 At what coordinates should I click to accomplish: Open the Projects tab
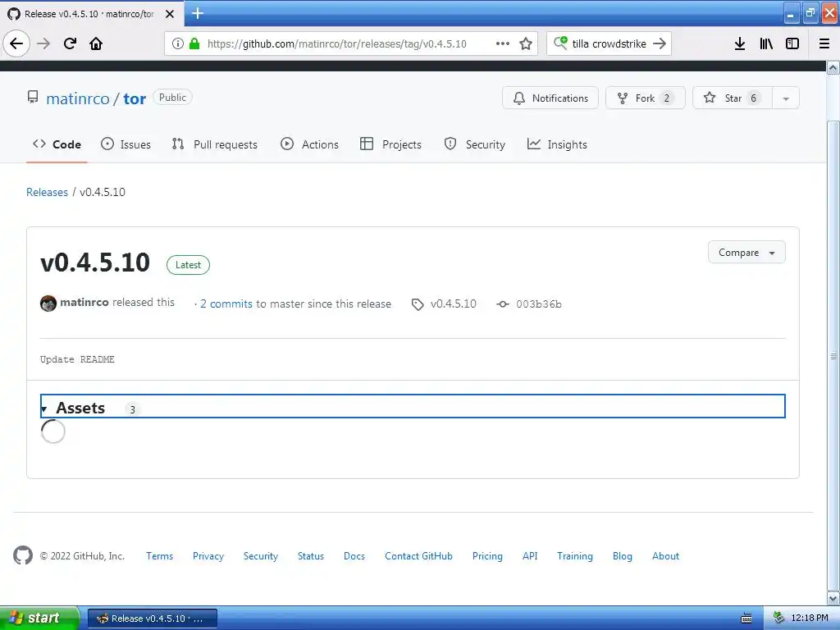pyautogui.click(x=390, y=144)
